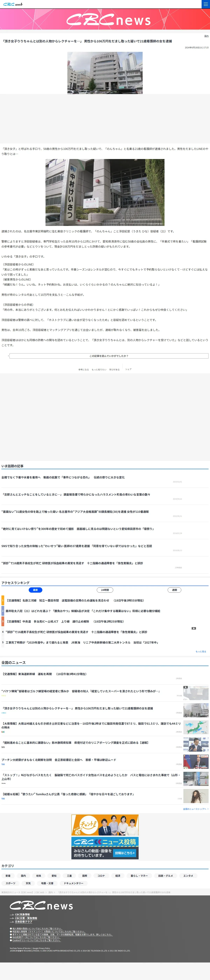Image resolution: width=210 pixels, height=980 pixels.
Task: Open the 中村けいさつ police station photo
Action: (105, 192)
